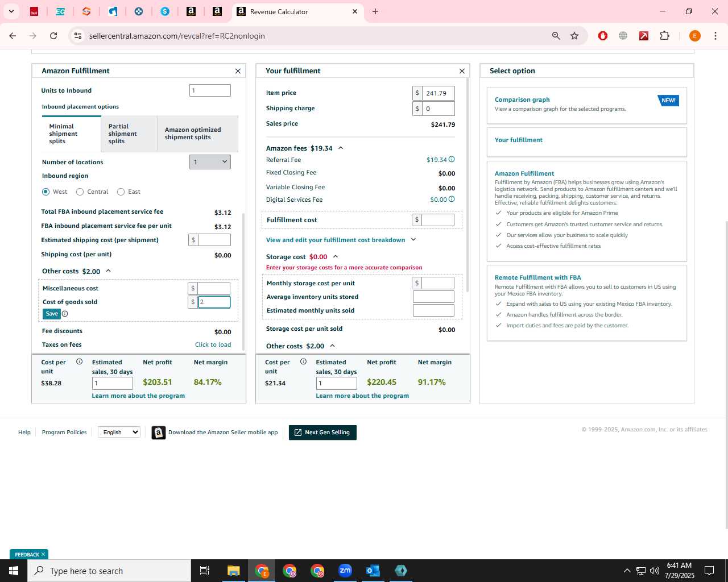Viewport: 728px width, 582px height.
Task: Close the Revenue Calculator tab
Action: pyautogui.click(x=355, y=11)
